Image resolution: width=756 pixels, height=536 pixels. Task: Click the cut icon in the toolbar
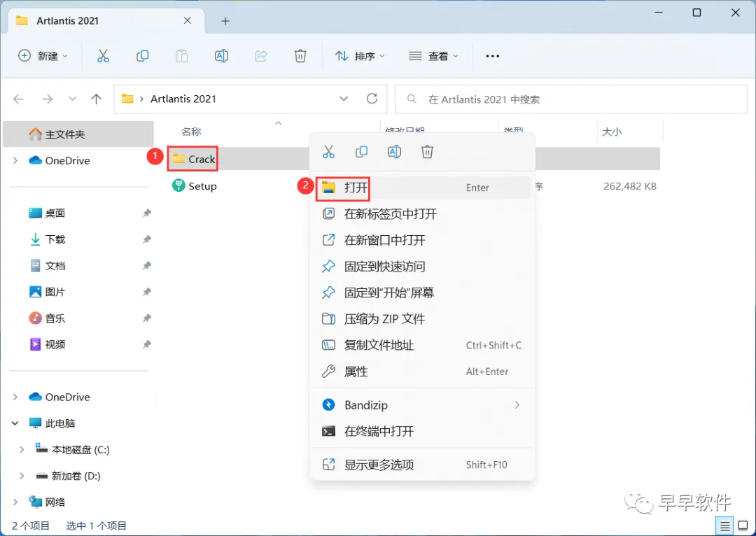(x=103, y=56)
